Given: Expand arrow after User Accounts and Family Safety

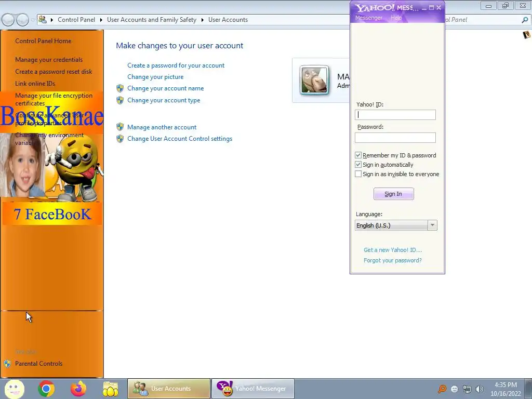Looking at the screenshot, I should 202,20.
